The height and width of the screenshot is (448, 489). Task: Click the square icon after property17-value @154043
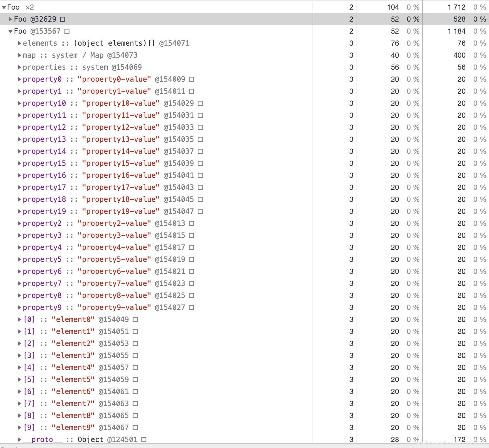pyautogui.click(x=200, y=187)
